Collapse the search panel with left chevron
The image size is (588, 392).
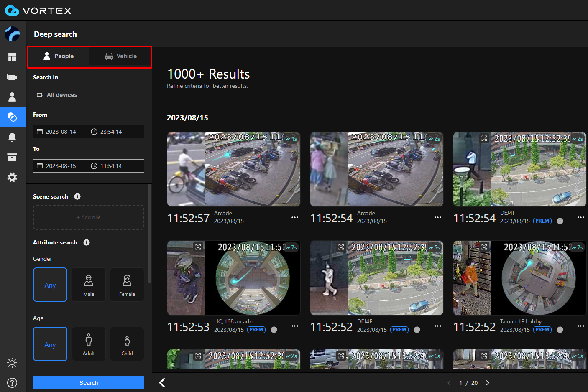pos(162,382)
